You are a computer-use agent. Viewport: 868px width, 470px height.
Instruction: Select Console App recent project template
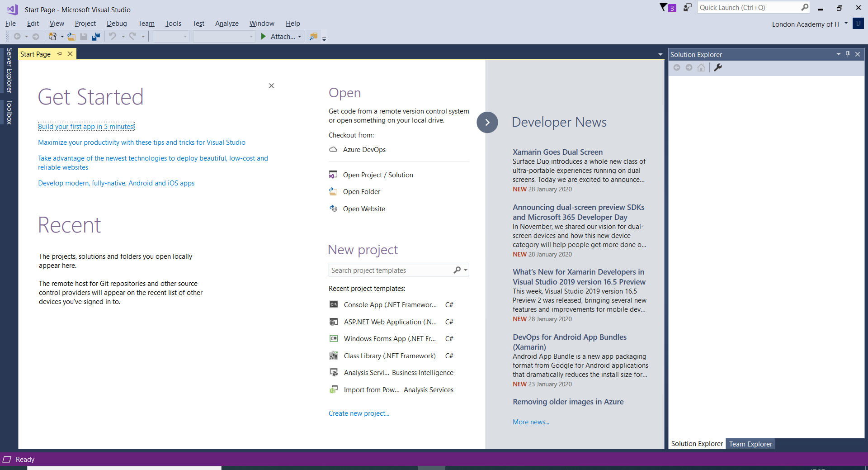click(x=390, y=305)
